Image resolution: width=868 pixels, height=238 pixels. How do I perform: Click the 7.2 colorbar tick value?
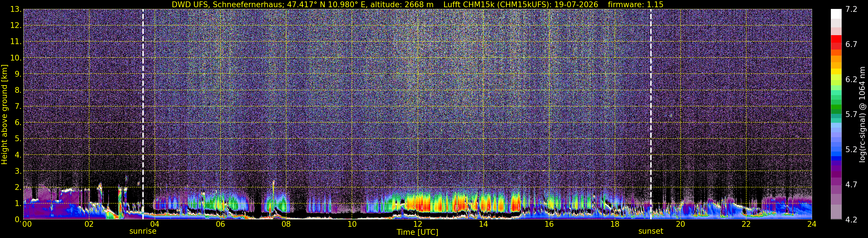(x=851, y=9)
